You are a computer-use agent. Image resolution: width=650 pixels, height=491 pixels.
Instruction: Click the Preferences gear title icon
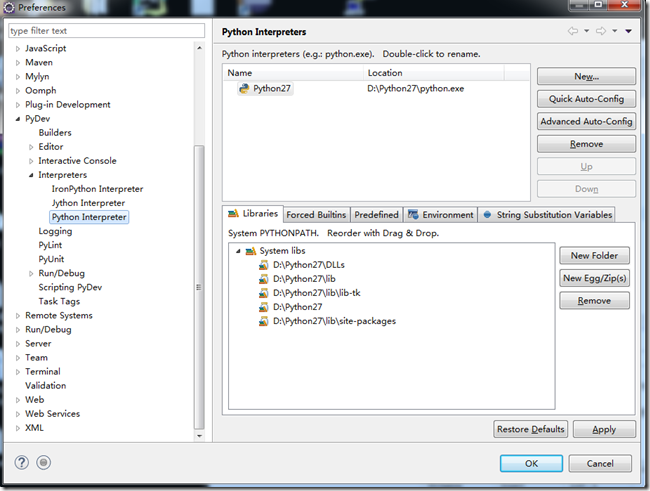click(9, 7)
